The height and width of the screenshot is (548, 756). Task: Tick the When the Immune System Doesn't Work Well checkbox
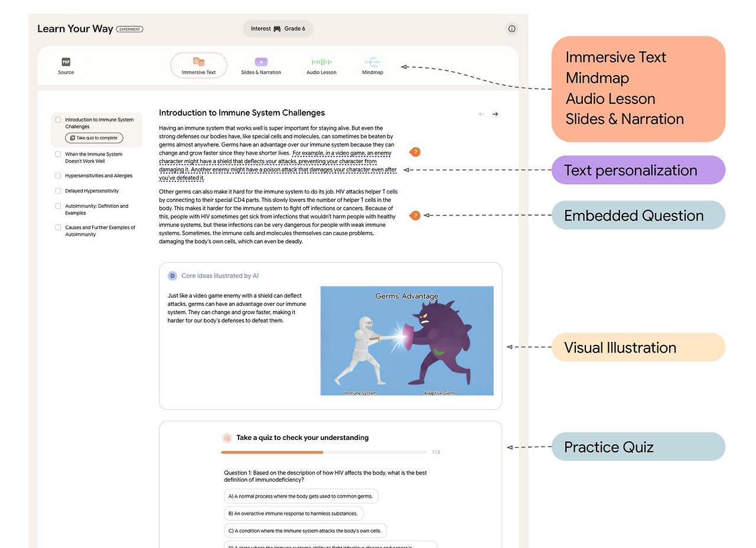58,154
